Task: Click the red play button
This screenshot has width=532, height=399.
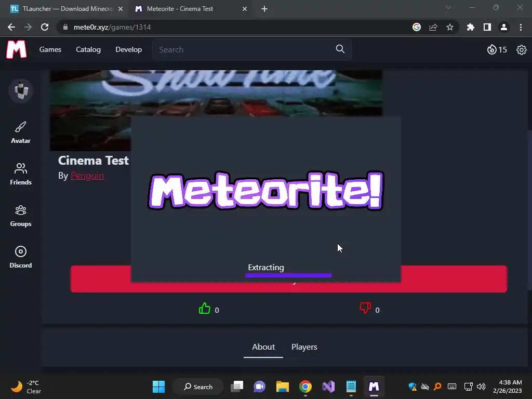Action: pos(289,279)
